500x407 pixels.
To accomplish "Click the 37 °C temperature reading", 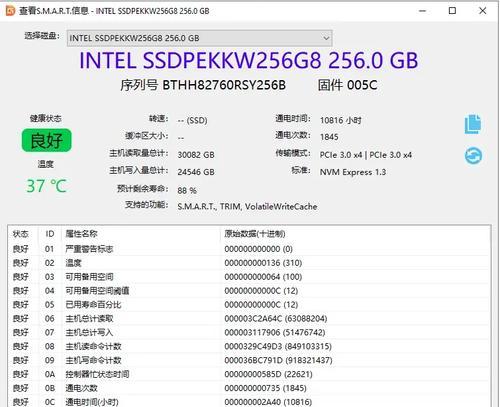I will click(x=47, y=186).
